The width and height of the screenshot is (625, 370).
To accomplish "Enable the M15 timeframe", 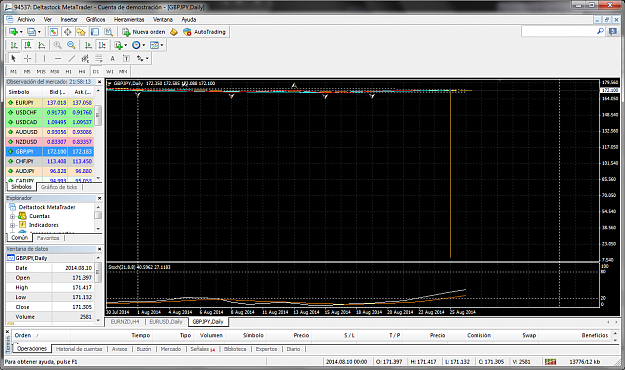I will tap(41, 72).
